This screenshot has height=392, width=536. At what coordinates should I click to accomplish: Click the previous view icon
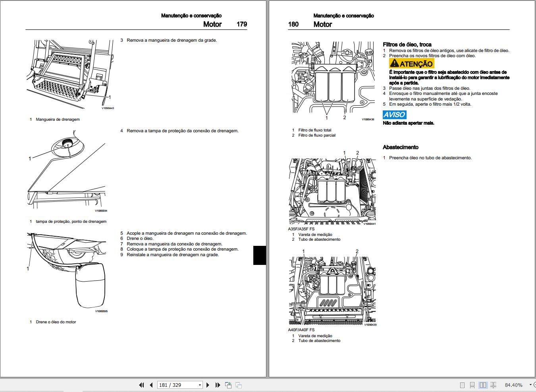tap(228, 385)
